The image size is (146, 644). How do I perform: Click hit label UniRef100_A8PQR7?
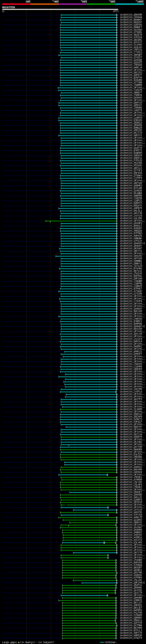131,55
